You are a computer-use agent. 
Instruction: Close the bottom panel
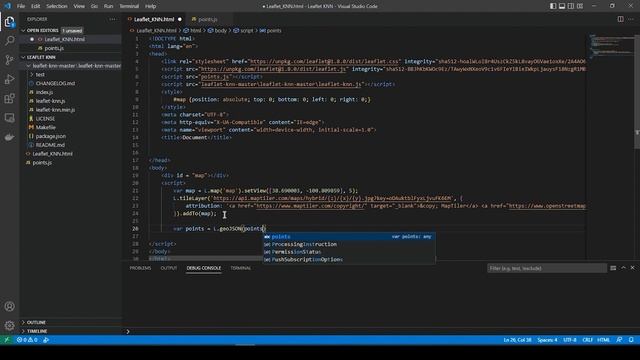click(x=633, y=268)
